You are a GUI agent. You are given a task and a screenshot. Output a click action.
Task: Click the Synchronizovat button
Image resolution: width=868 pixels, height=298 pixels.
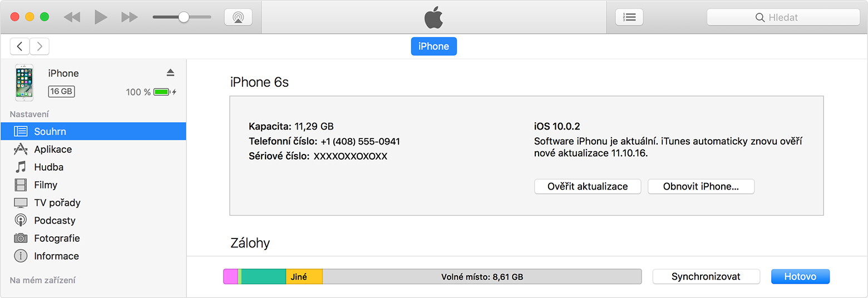pyautogui.click(x=706, y=276)
